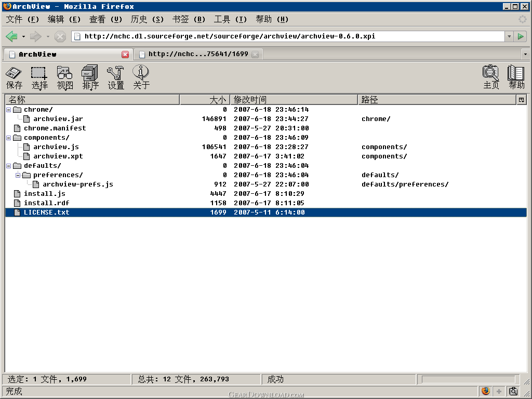Switch to the ArchView tab

pos(68,54)
